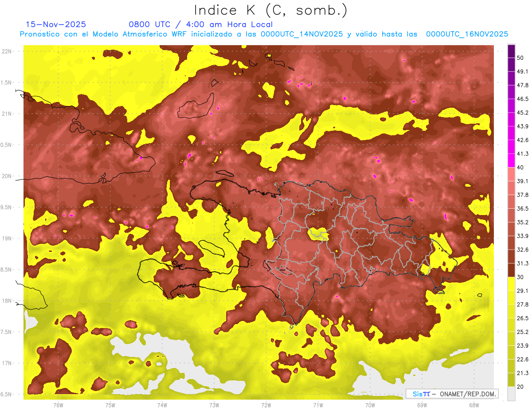
Task: Click the legend value "47.8"
Action: click(x=522, y=85)
